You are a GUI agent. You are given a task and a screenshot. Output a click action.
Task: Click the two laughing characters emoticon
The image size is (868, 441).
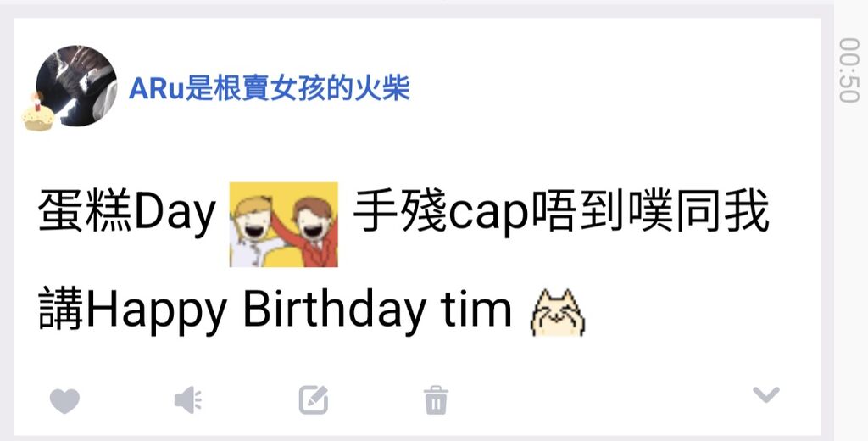283,225
